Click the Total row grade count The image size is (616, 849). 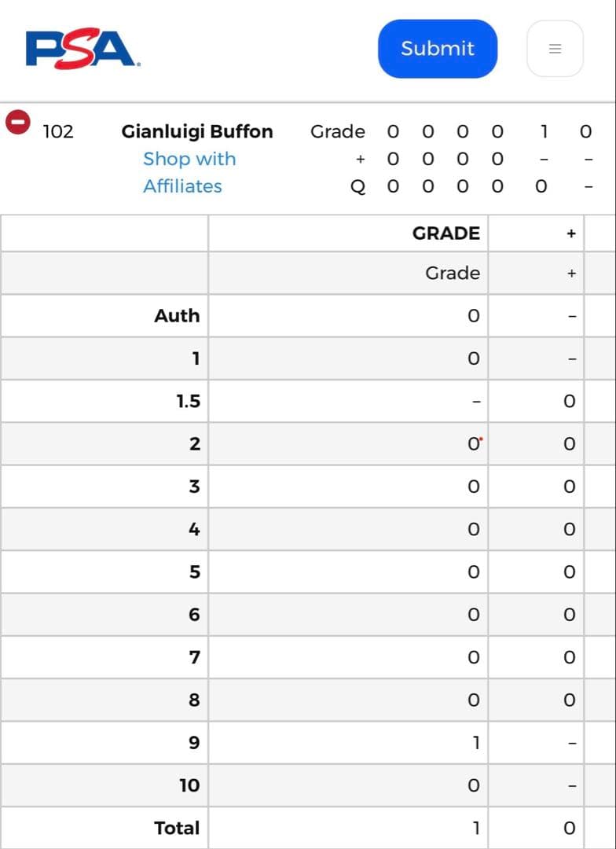click(475, 828)
